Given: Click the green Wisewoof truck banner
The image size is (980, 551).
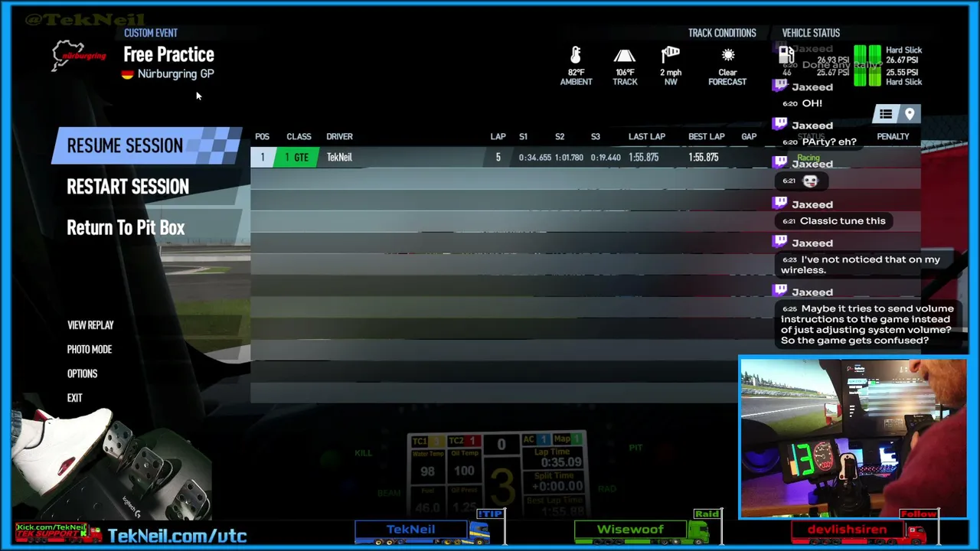Looking at the screenshot, I should click(642, 532).
